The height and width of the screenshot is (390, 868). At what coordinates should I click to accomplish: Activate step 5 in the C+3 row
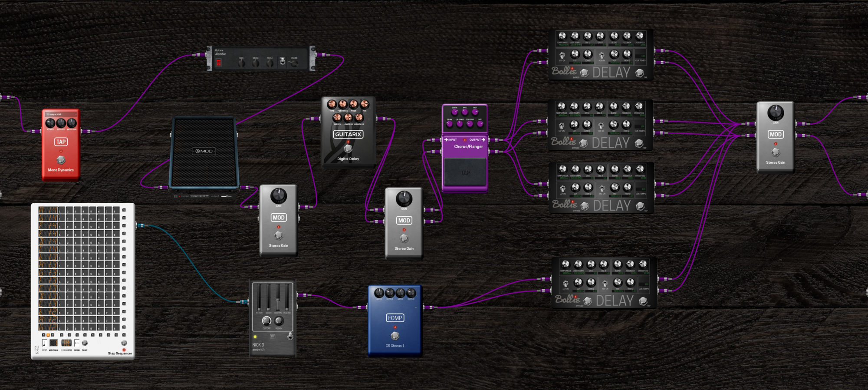tap(93, 304)
